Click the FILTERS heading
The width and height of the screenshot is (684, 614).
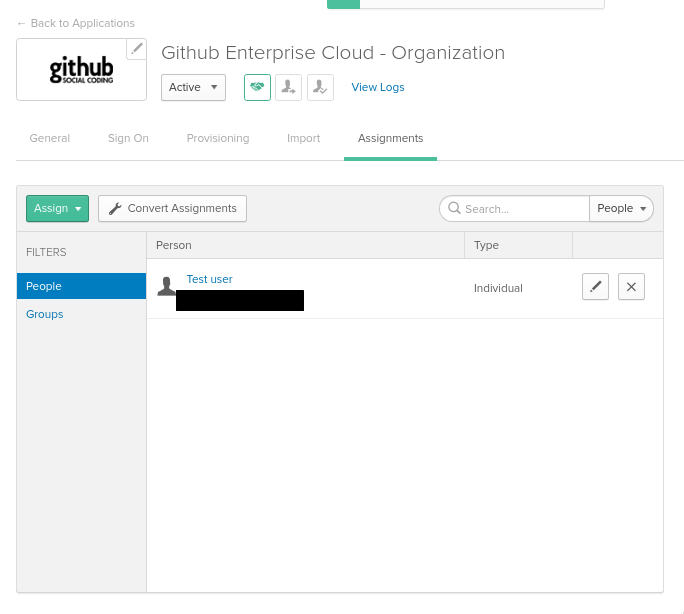(x=46, y=252)
